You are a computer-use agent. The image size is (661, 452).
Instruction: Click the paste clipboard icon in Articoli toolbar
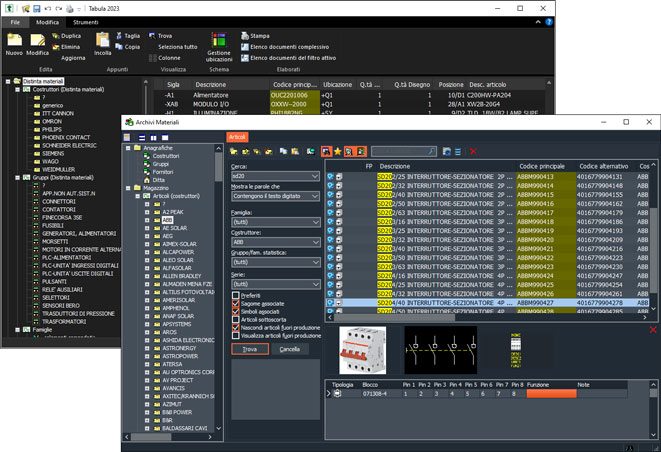(x=295, y=151)
